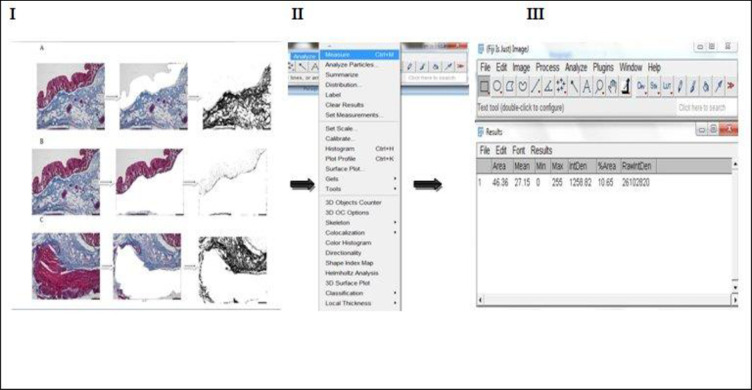Choose Surface Plot menu entry
Image resolution: width=752 pixels, height=390 pixels.
(x=360, y=169)
